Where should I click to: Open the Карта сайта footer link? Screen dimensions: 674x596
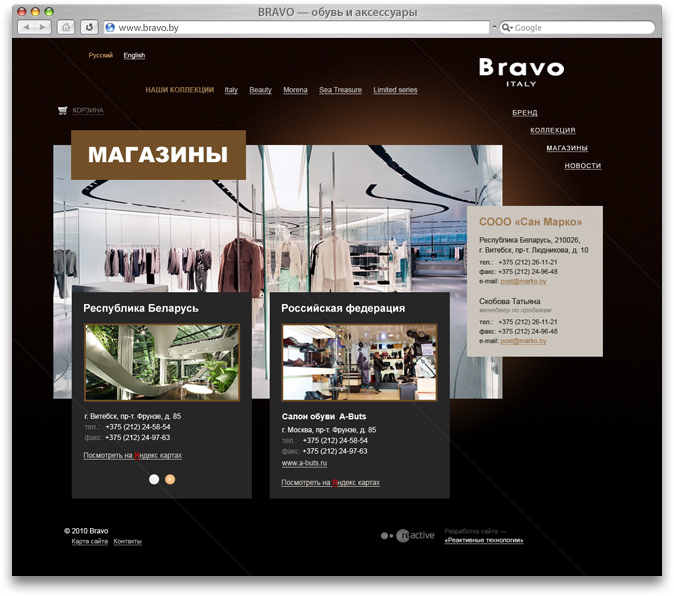click(90, 541)
